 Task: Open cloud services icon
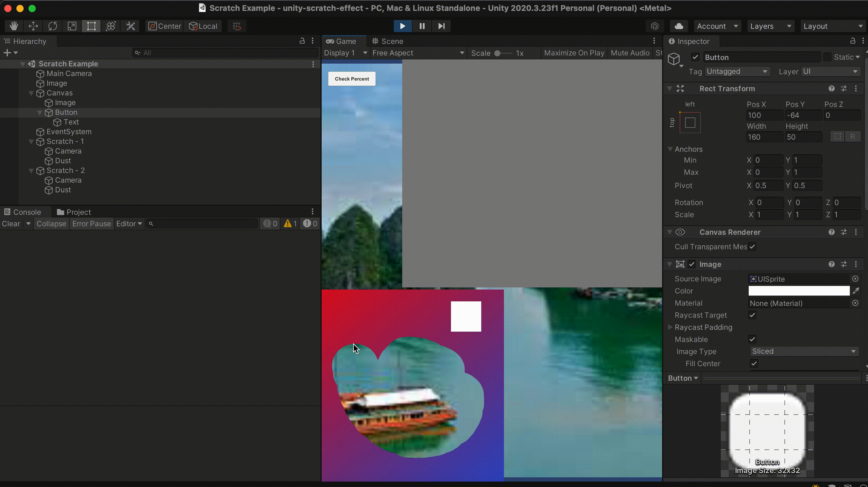[679, 26]
